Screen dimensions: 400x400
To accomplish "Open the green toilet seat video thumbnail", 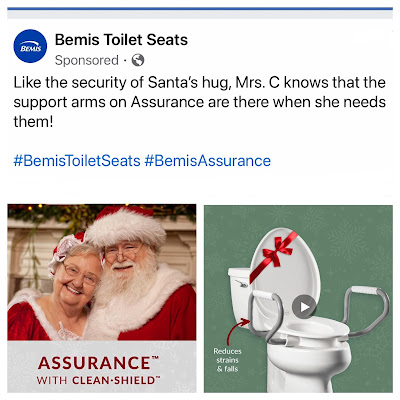I will tap(298, 299).
